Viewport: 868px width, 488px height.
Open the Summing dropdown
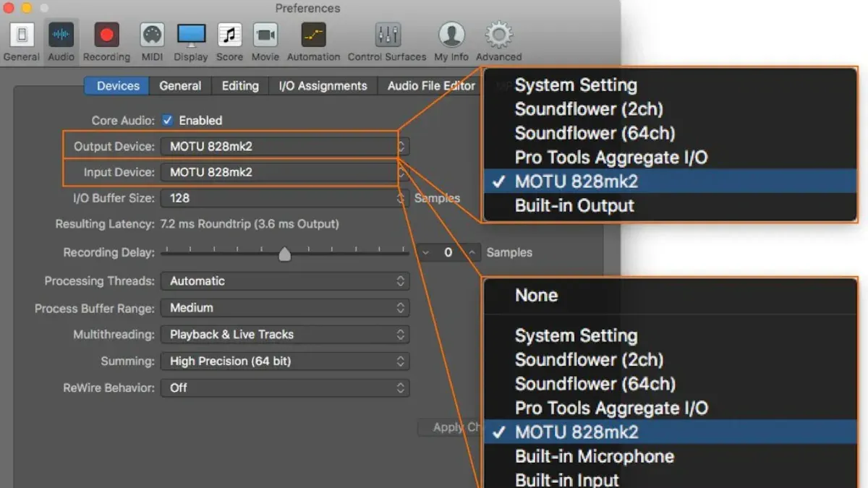(x=285, y=361)
